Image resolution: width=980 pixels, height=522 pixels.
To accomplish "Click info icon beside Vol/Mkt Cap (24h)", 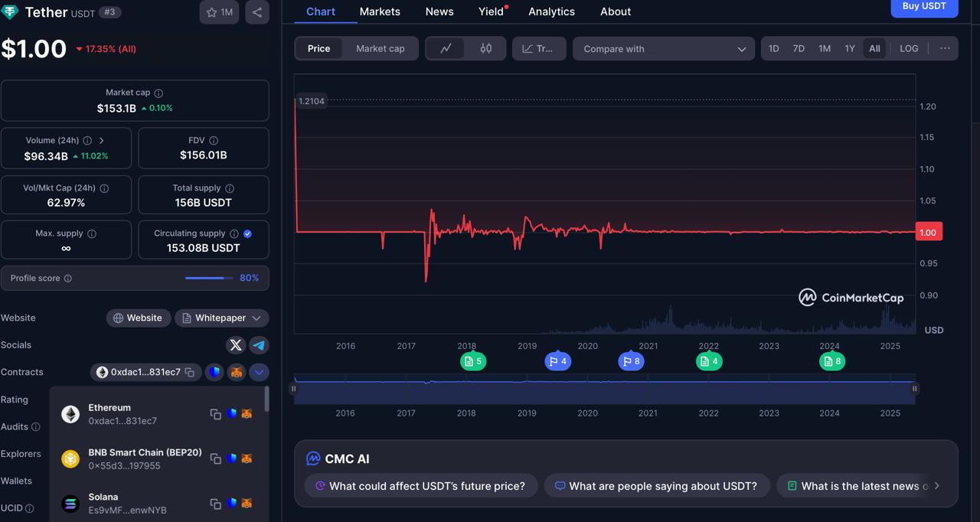I will pos(104,188).
